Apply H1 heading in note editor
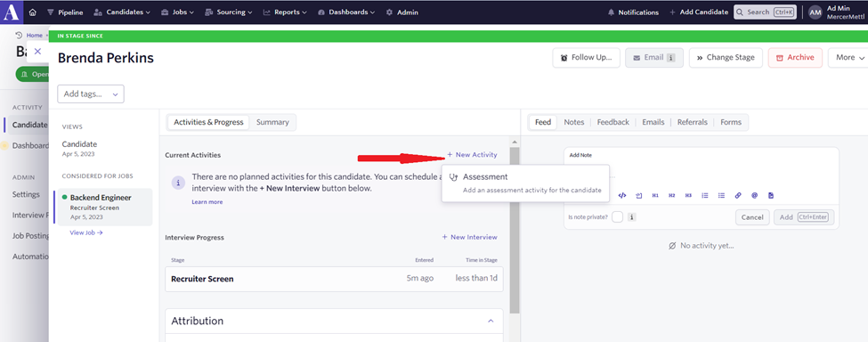The height and width of the screenshot is (342, 868). (x=655, y=195)
